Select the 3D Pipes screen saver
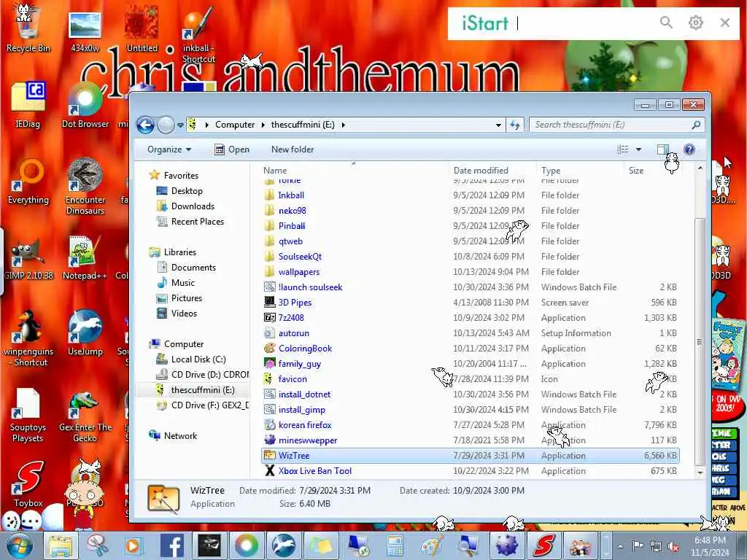747x560 pixels. [x=471, y=303]
